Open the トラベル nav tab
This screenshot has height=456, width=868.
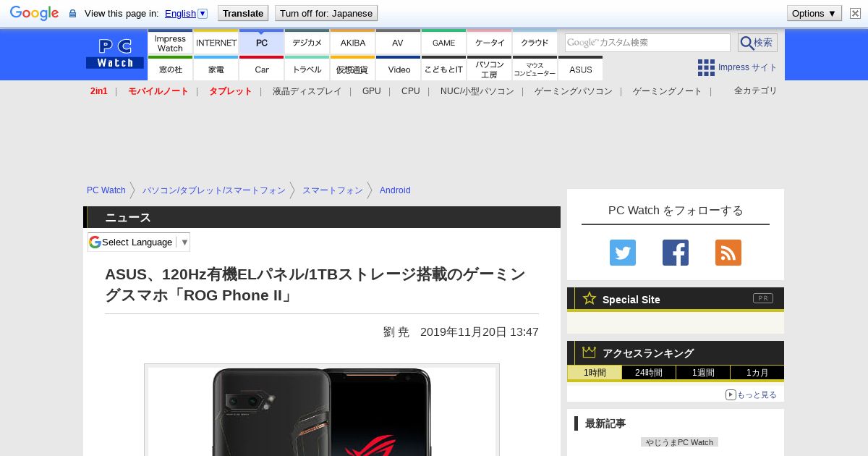coord(307,69)
